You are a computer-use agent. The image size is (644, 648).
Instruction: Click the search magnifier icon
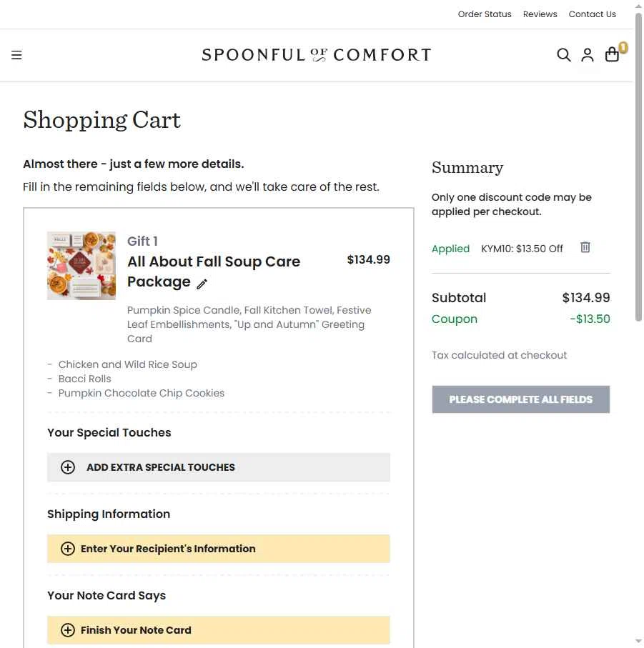click(x=564, y=55)
